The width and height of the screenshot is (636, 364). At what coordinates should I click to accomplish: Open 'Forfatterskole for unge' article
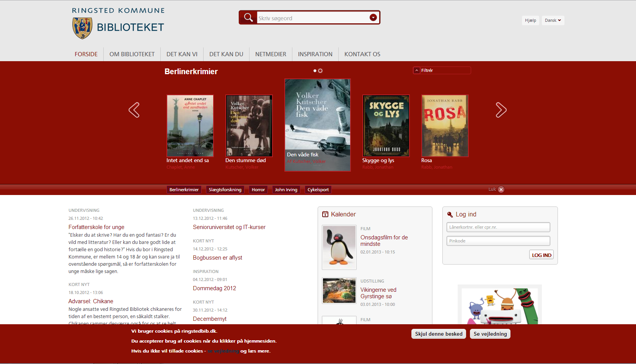pos(96,227)
